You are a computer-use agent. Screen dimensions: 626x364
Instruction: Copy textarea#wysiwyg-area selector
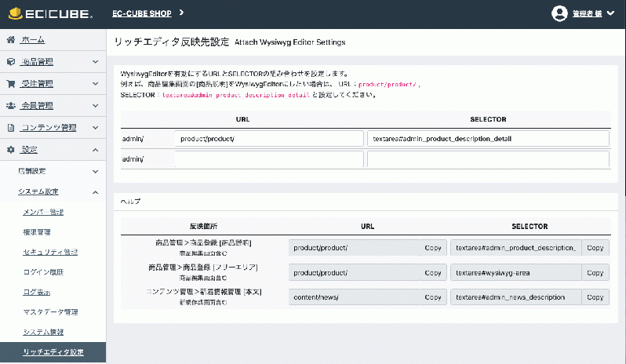595,272
